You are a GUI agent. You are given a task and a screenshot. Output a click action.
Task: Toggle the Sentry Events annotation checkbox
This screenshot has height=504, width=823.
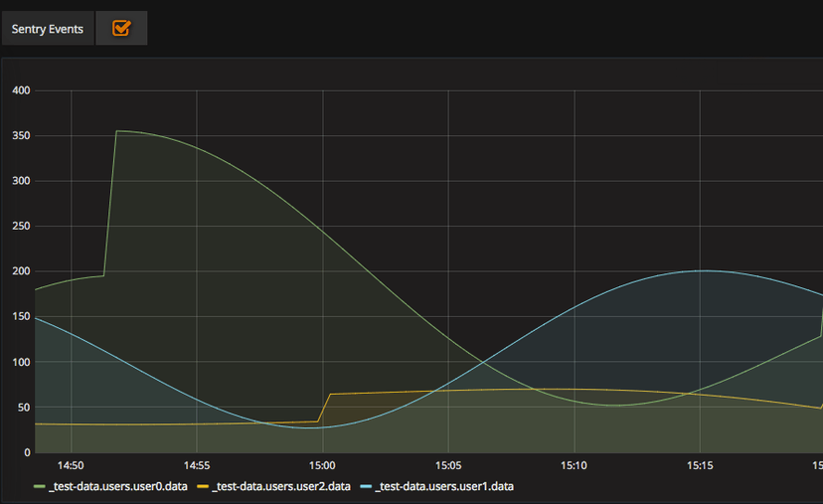click(x=121, y=29)
